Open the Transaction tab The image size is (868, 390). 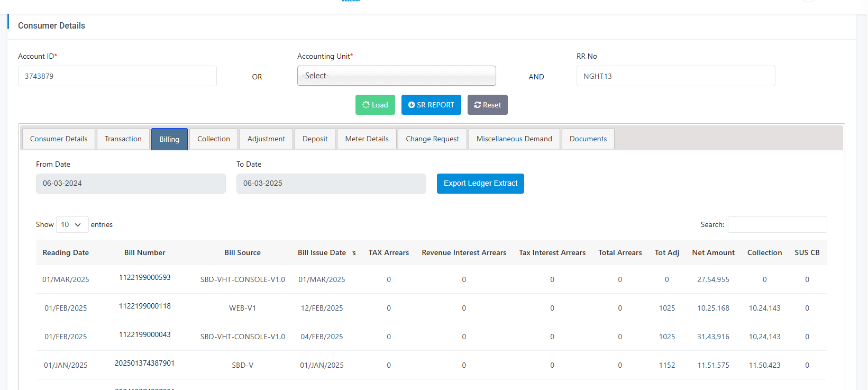[x=123, y=139]
